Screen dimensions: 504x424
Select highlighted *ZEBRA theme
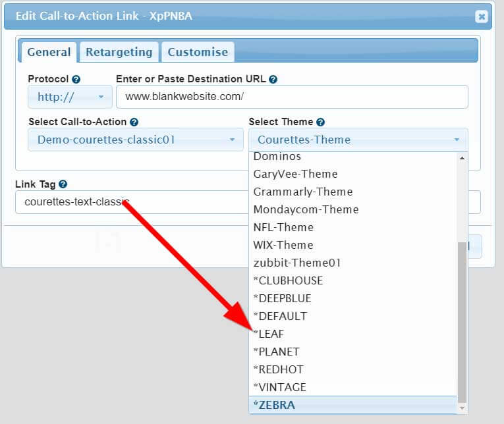tap(352, 405)
